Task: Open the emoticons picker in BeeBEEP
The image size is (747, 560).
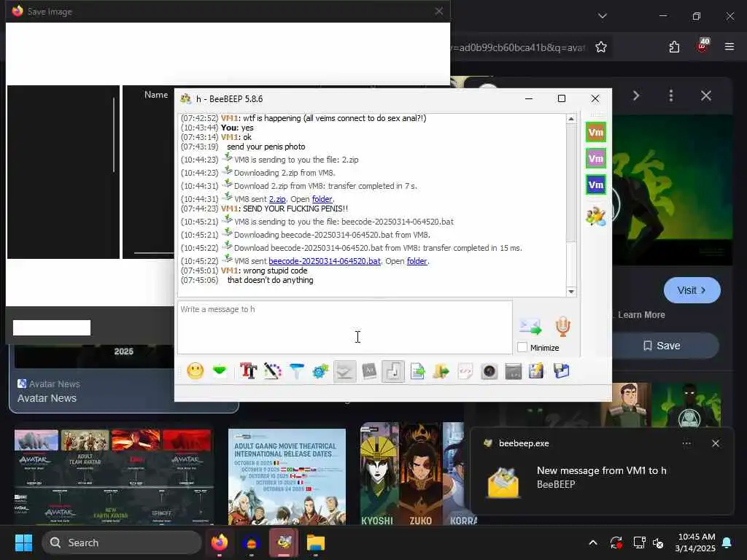Action: click(196, 371)
